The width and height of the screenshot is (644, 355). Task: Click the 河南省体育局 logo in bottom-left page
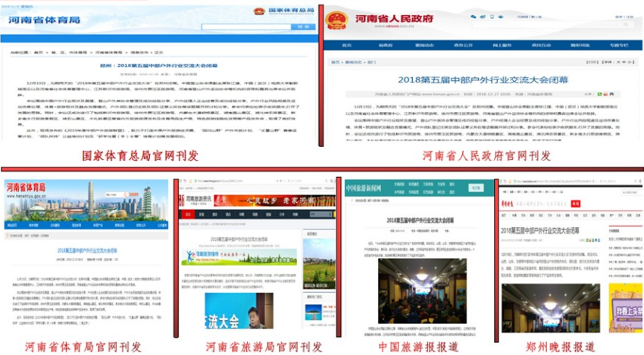pyautogui.click(x=26, y=188)
